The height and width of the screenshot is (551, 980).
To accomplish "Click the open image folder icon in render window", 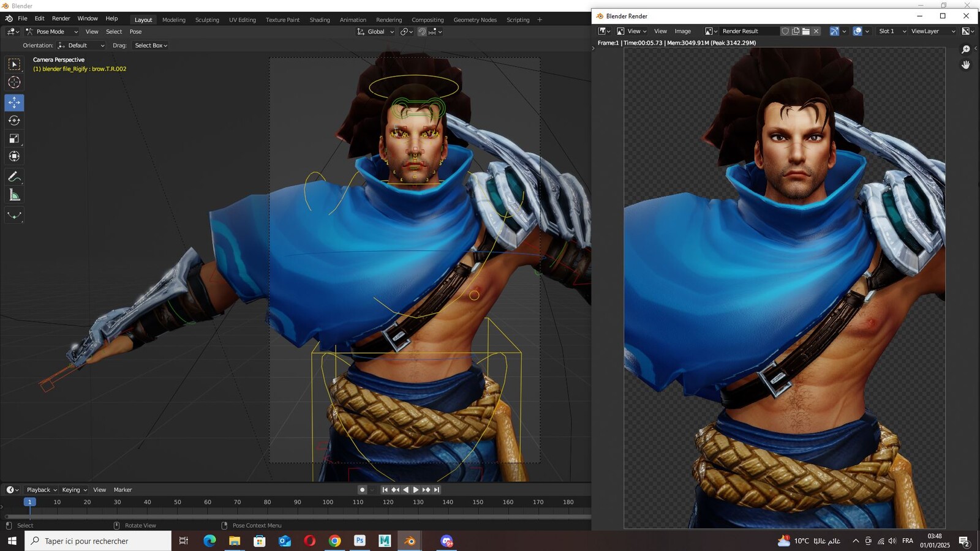I will coord(806,31).
